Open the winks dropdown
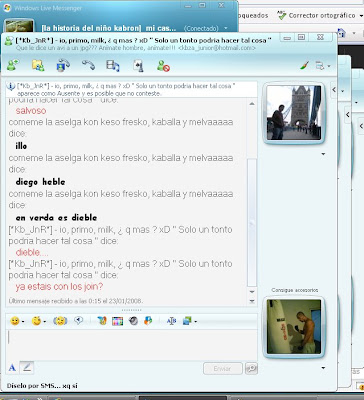 click(x=38, y=321)
